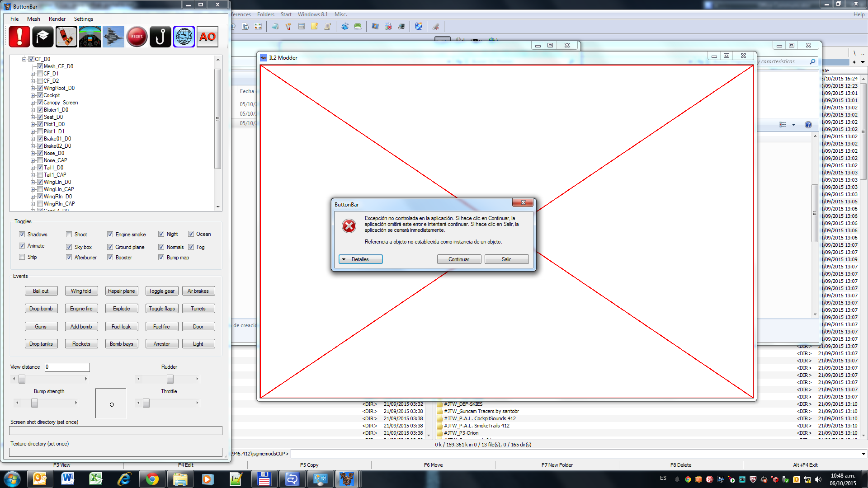
Task: Click the hook toolbar icon
Action: click(x=160, y=37)
